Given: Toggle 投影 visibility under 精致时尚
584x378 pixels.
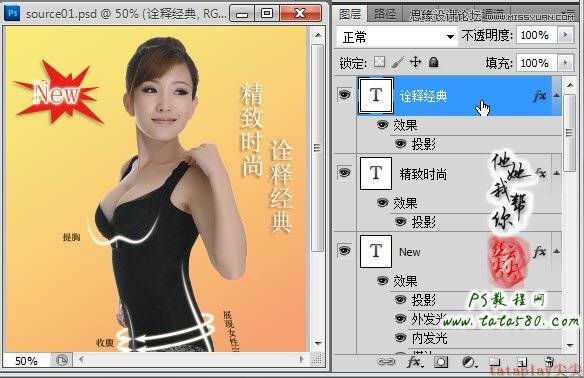Looking at the screenshot, I should click(x=400, y=221).
